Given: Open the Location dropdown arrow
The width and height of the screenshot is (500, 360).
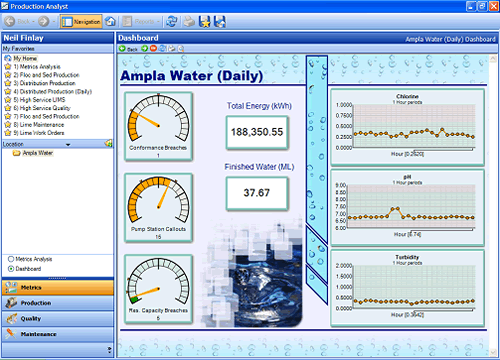Looking at the screenshot, I should coord(68,145).
